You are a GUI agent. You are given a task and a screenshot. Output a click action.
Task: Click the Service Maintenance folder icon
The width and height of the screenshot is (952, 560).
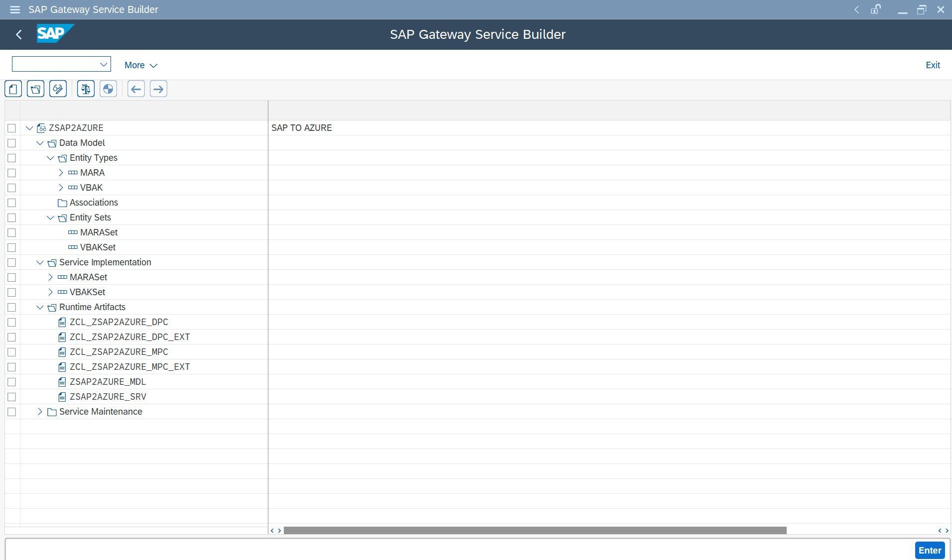tap(52, 412)
